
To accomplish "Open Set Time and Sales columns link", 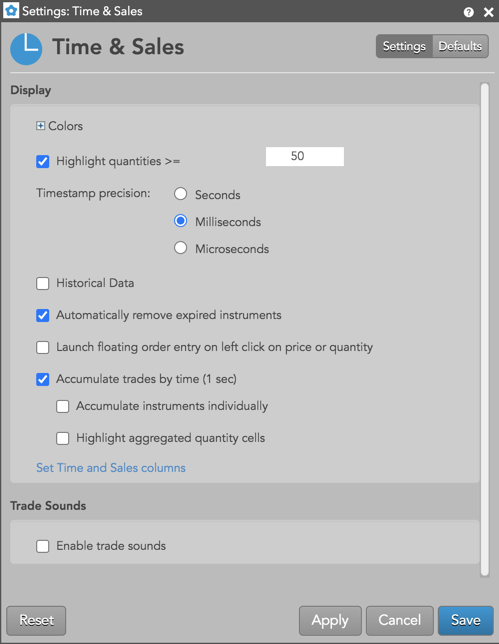I will coord(111,468).
